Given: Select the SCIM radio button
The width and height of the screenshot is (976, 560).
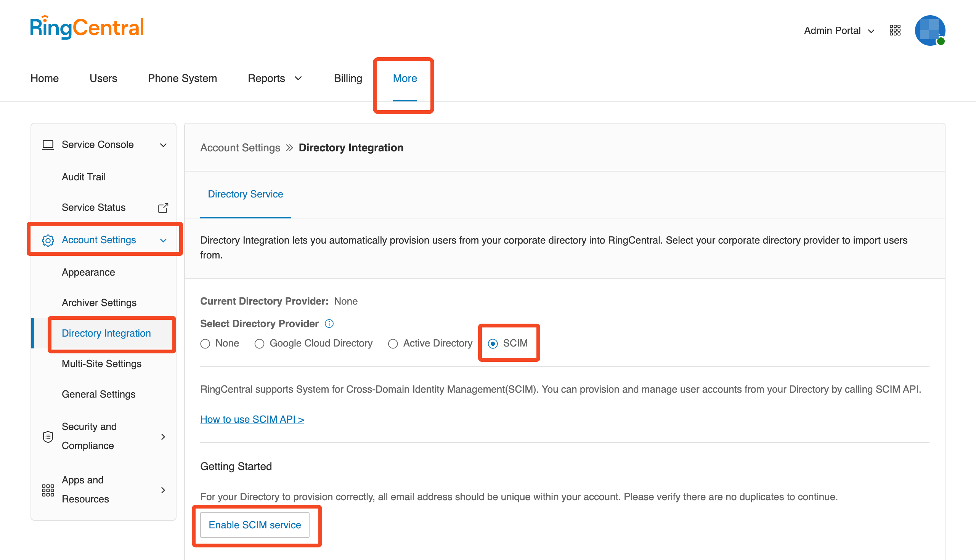Looking at the screenshot, I should 493,344.
